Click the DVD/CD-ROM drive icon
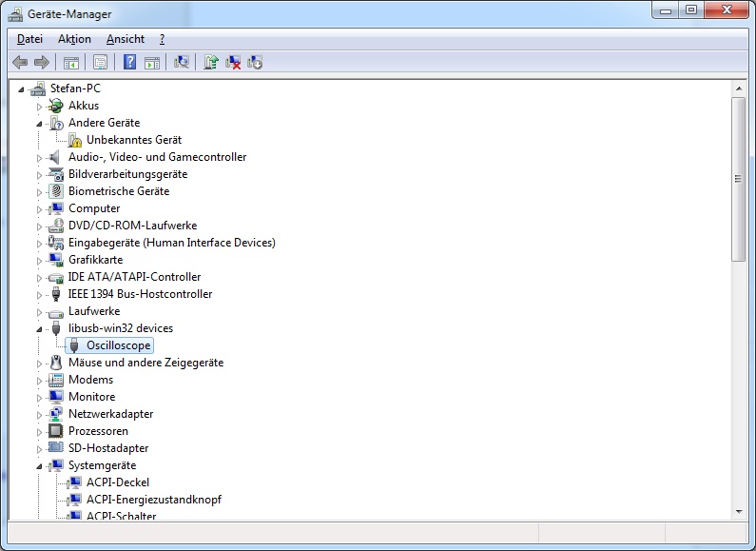The image size is (756, 551). [56, 226]
